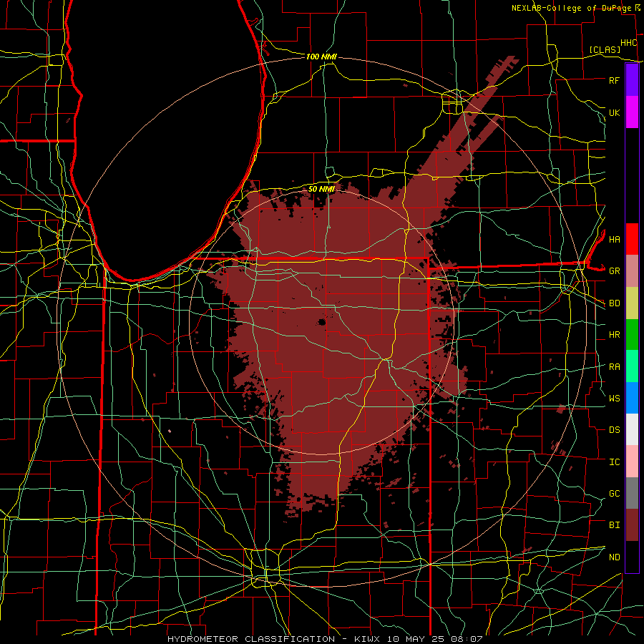This screenshot has width=644, height=644.
Task: Click the RF legend label
Action: point(614,80)
